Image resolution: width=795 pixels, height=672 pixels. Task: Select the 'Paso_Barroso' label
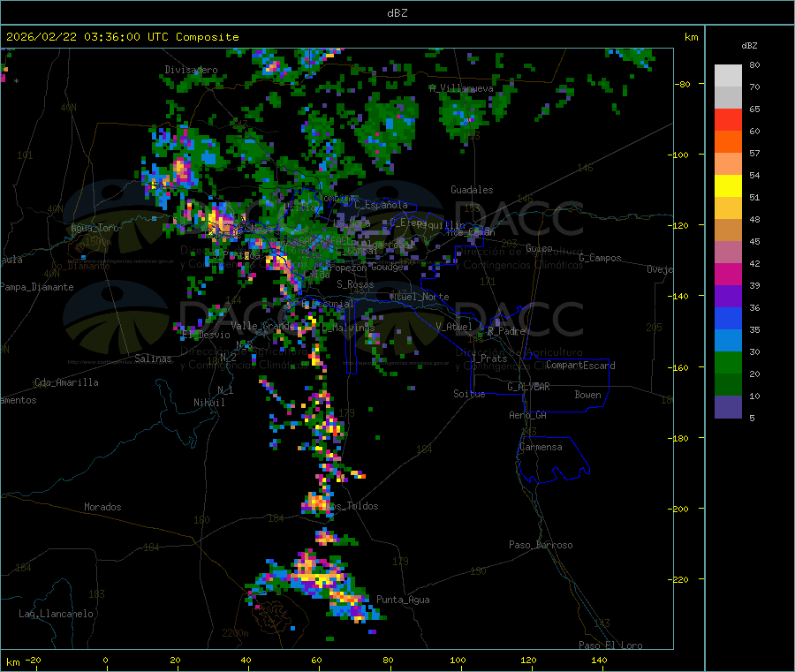[x=541, y=545]
